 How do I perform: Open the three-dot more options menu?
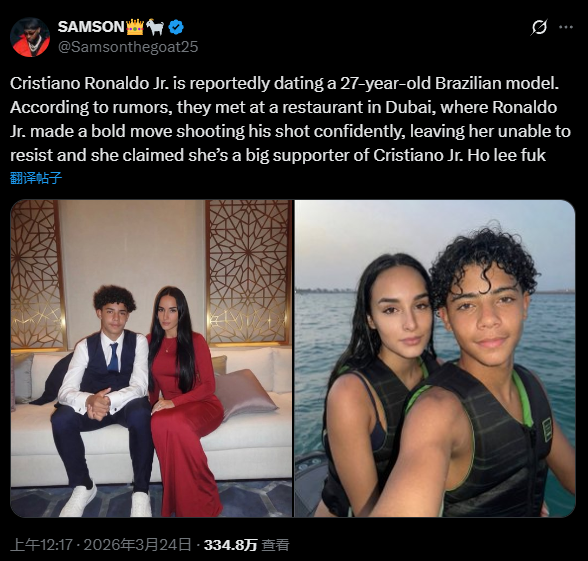(566, 27)
